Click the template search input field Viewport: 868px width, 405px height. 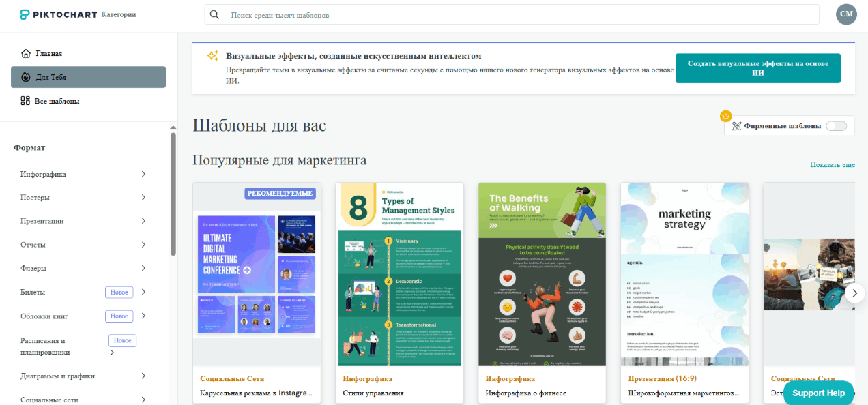point(512,14)
